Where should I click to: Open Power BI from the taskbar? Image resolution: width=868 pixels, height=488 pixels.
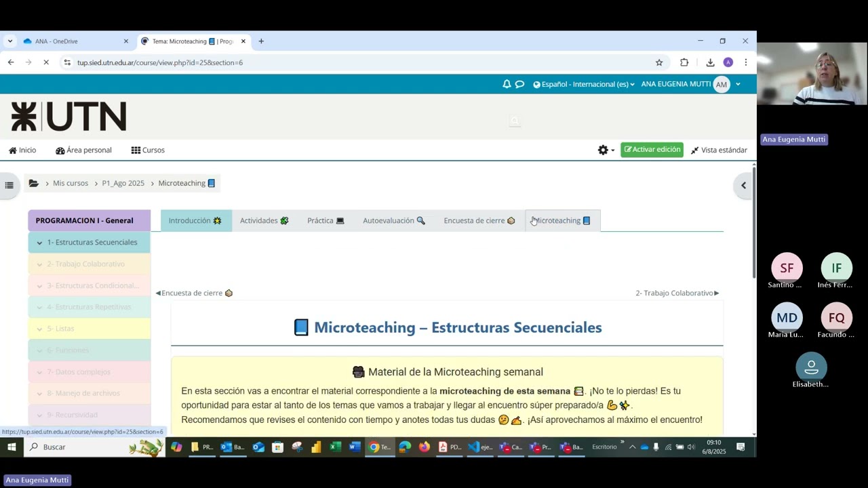(x=316, y=447)
